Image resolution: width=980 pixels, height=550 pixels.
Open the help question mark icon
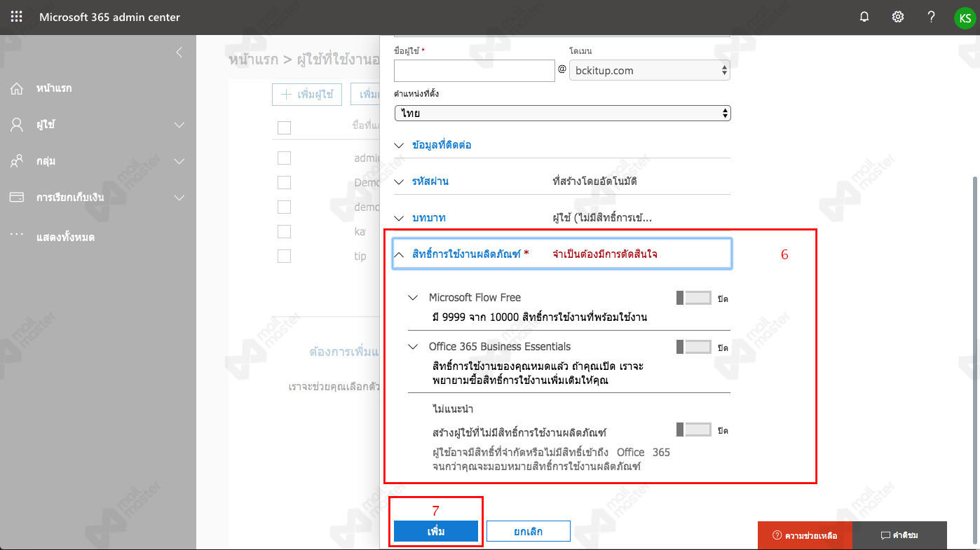931,18
